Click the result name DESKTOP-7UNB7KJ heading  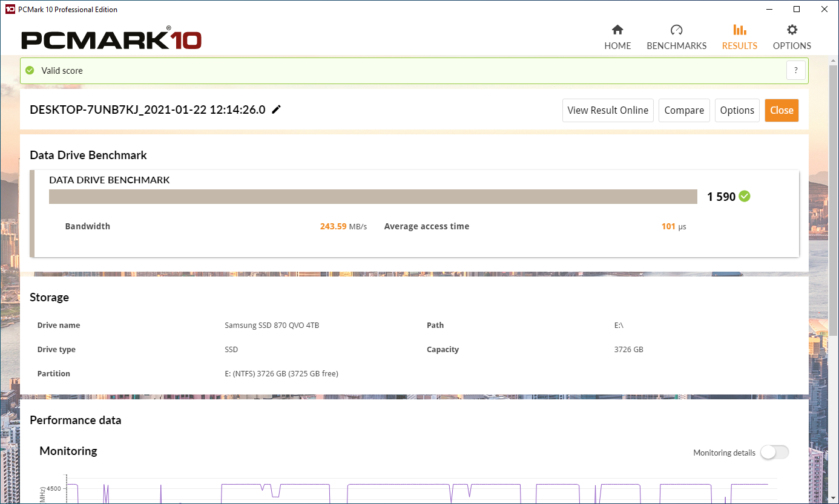(147, 110)
